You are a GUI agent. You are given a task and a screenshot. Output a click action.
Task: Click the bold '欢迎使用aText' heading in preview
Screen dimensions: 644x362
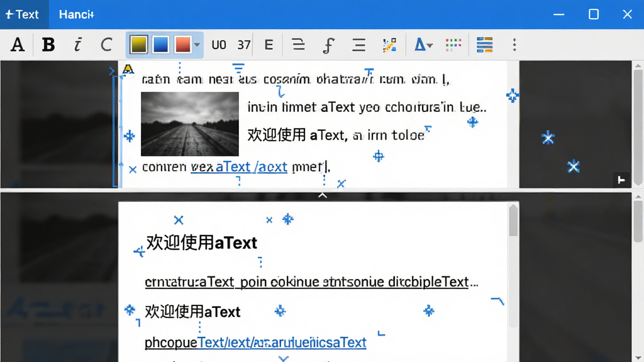(202, 243)
